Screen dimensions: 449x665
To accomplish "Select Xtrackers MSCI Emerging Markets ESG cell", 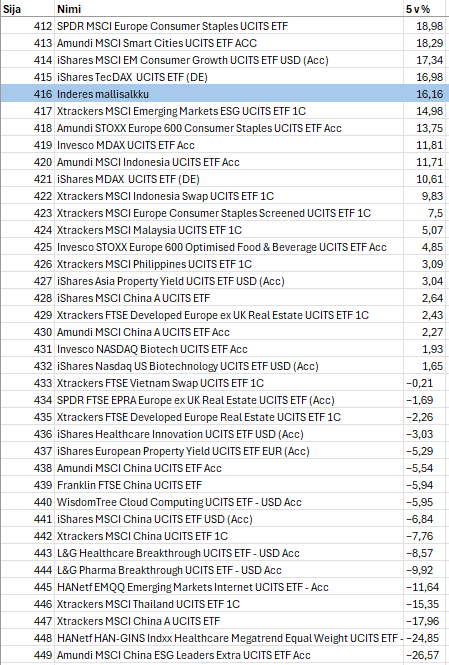I will (229, 111).
